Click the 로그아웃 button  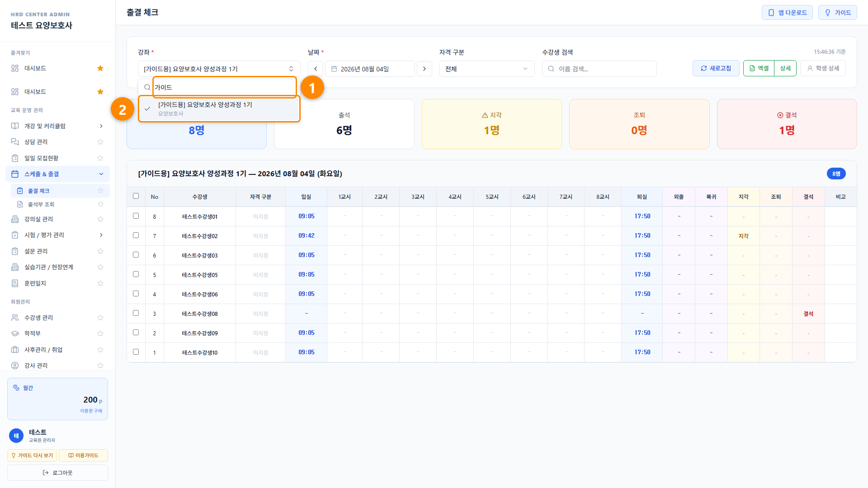click(57, 473)
